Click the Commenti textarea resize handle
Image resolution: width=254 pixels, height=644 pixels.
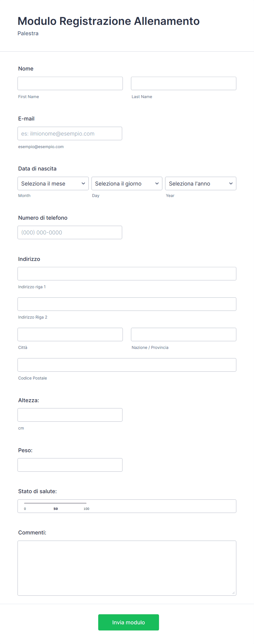pos(234,593)
